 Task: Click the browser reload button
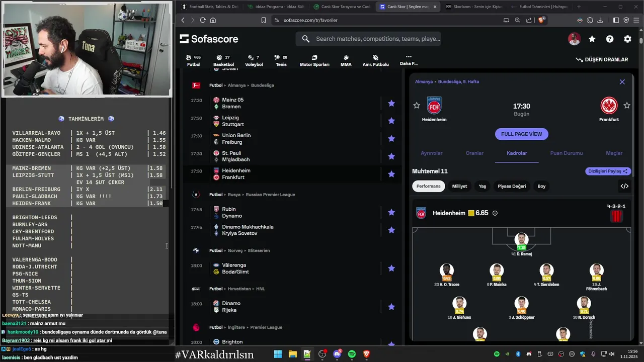(x=203, y=20)
